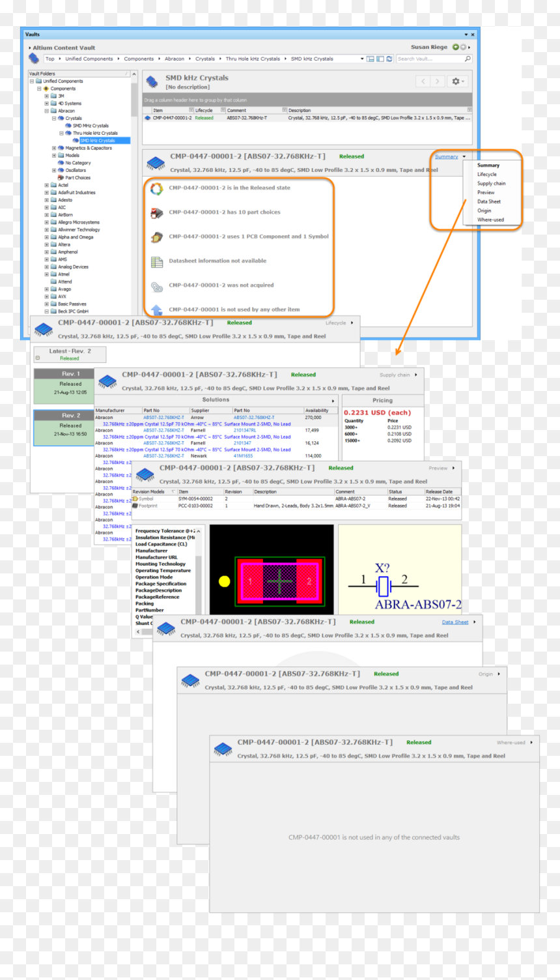Click the Footprint row icon in Revision Models
The width and height of the screenshot is (560, 980).
[135, 506]
